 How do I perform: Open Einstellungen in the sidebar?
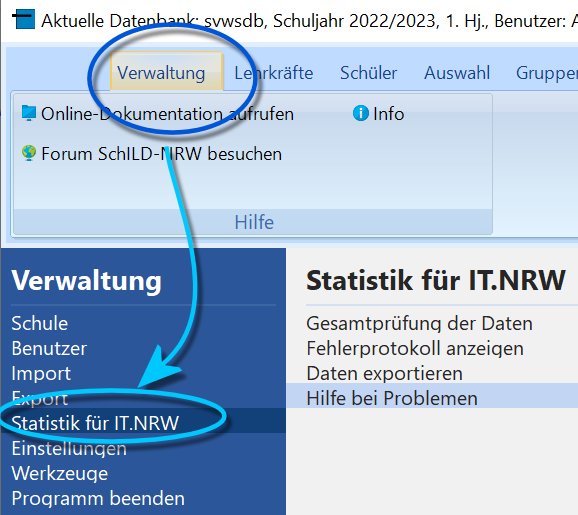click(69, 449)
